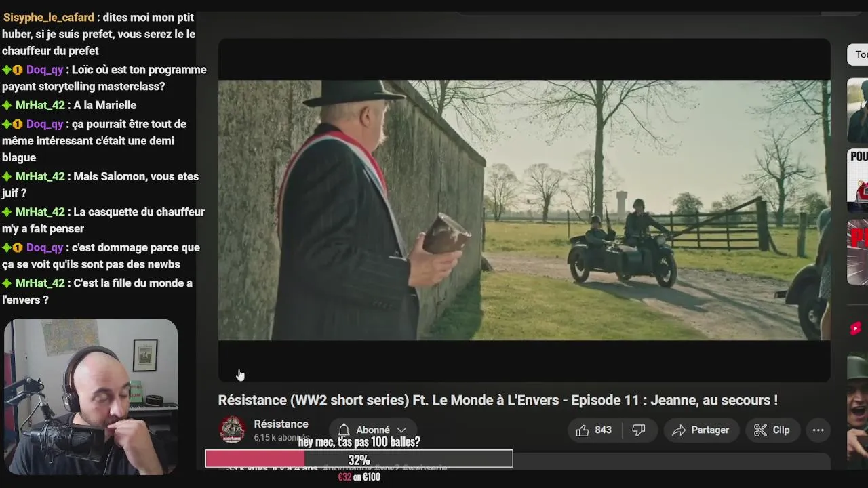Open the Abonné subscription dropdown

[372, 430]
